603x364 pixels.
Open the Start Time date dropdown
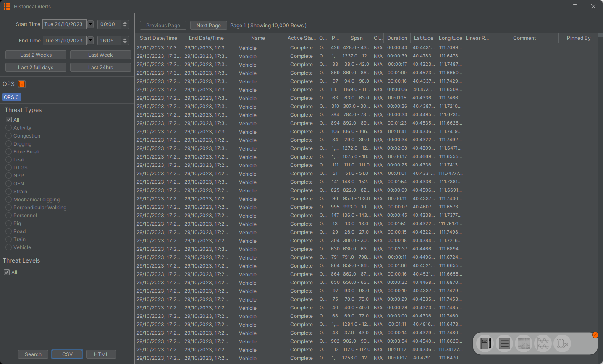pyautogui.click(x=90, y=24)
